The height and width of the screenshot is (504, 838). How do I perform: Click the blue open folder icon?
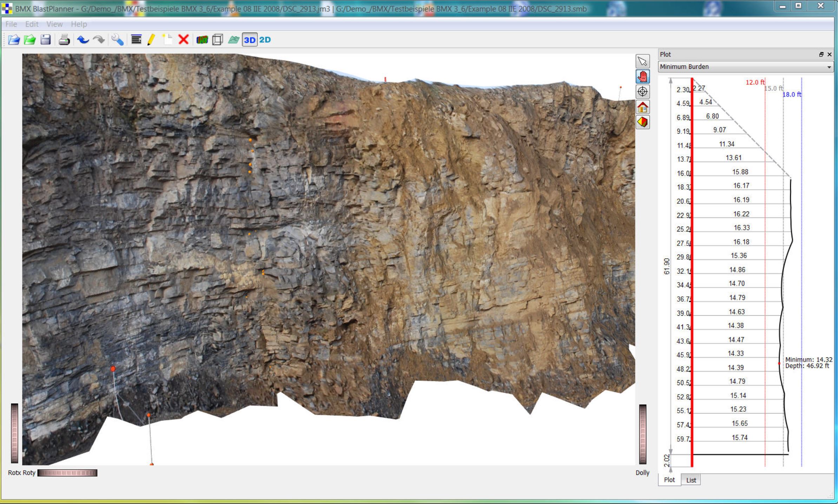coord(14,40)
